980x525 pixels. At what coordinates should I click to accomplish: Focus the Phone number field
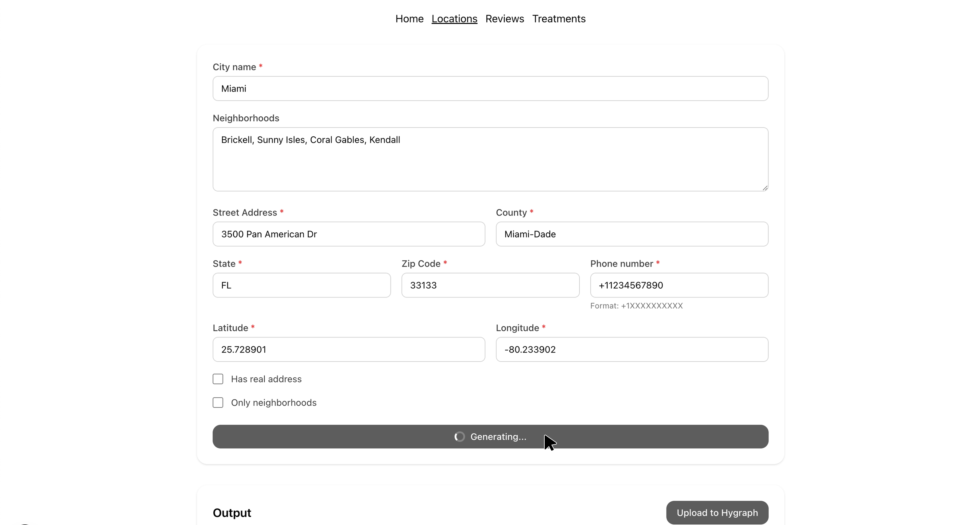[679, 285]
